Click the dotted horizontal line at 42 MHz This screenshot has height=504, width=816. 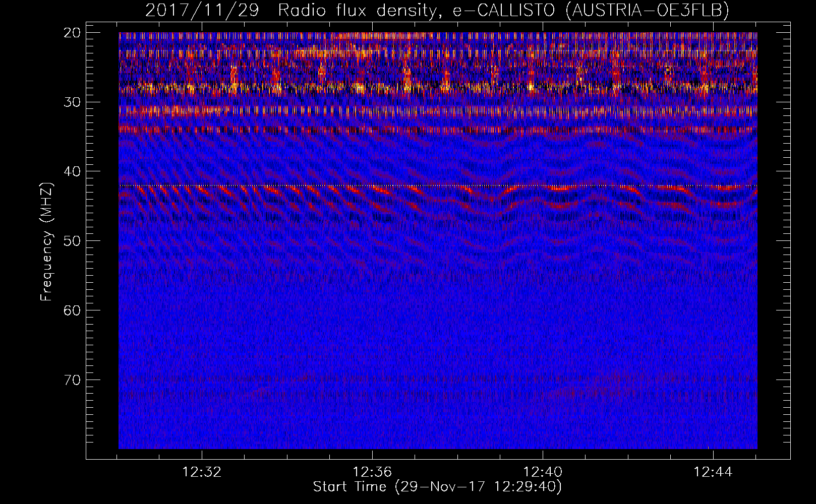438,185
